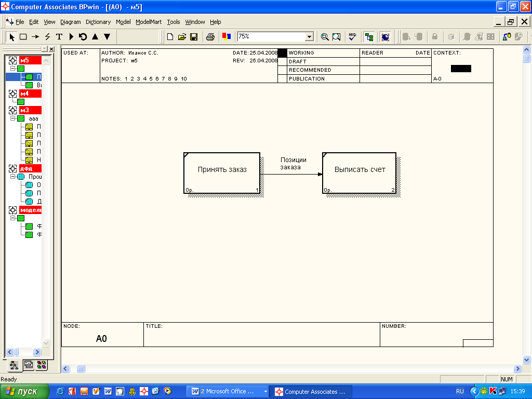532x399 pixels.
Task: Select the Activity Box tool
Action: tap(23, 37)
